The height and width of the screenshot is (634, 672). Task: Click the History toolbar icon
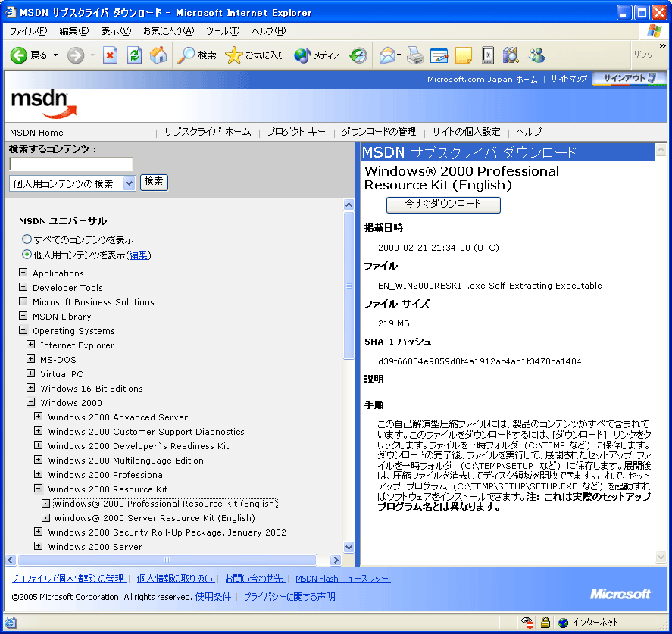[358, 55]
